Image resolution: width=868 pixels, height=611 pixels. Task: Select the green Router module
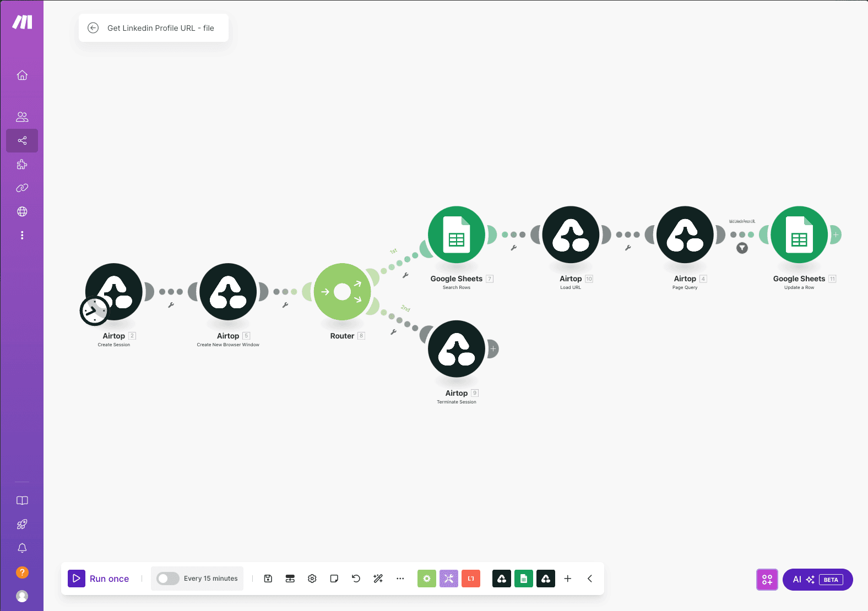tap(342, 292)
